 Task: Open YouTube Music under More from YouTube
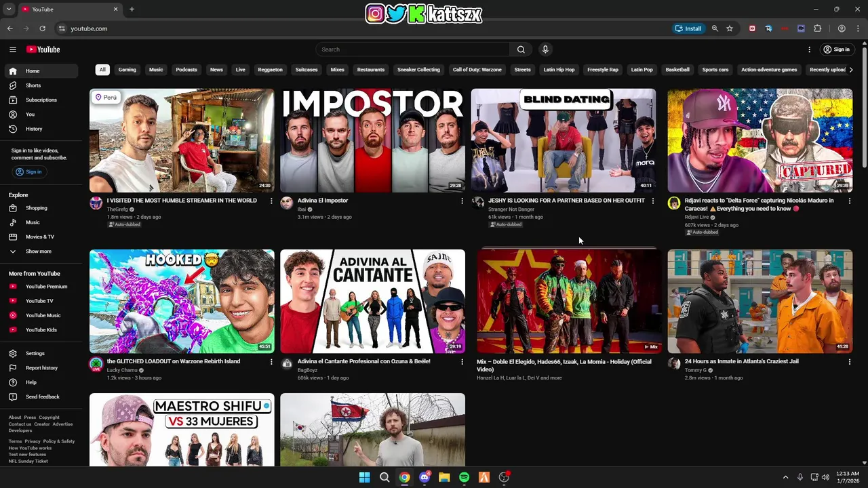tap(41, 315)
